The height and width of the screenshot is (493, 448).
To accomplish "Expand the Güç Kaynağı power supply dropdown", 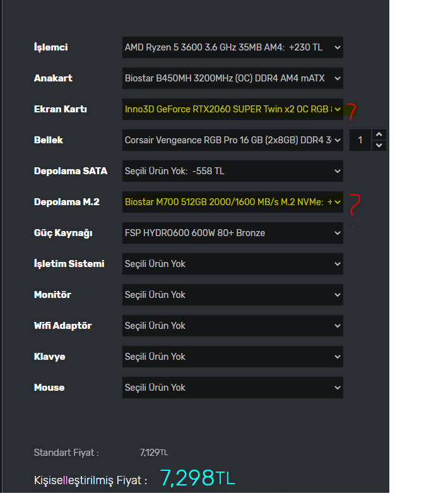I will (x=233, y=233).
